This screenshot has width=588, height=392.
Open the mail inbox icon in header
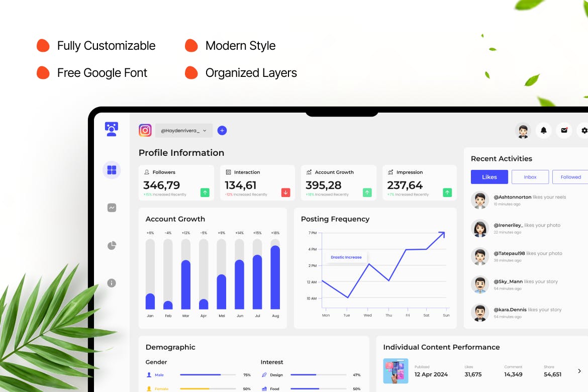pyautogui.click(x=564, y=131)
